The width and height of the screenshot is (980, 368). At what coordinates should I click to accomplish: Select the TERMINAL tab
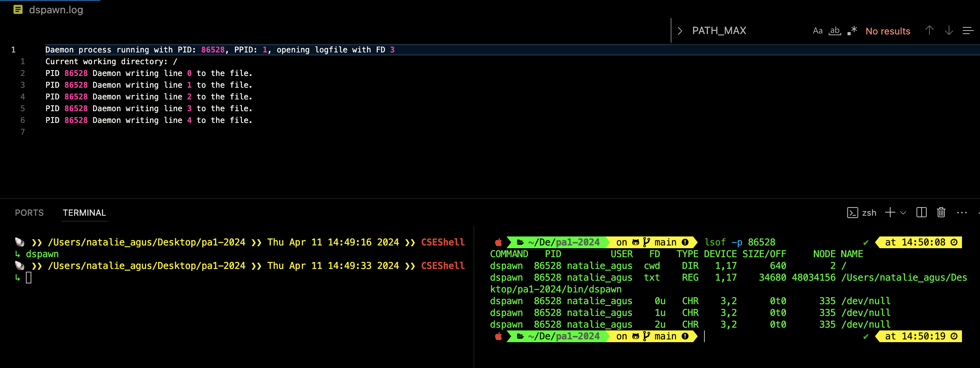click(x=84, y=213)
